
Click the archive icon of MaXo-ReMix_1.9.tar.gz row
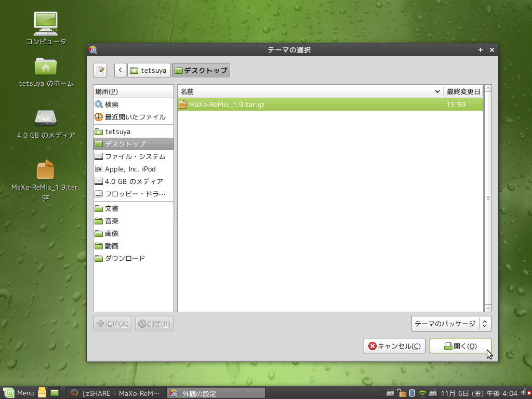coord(183,104)
